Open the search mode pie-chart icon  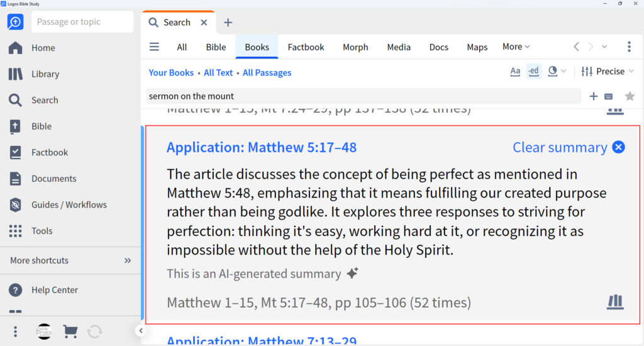click(x=553, y=72)
